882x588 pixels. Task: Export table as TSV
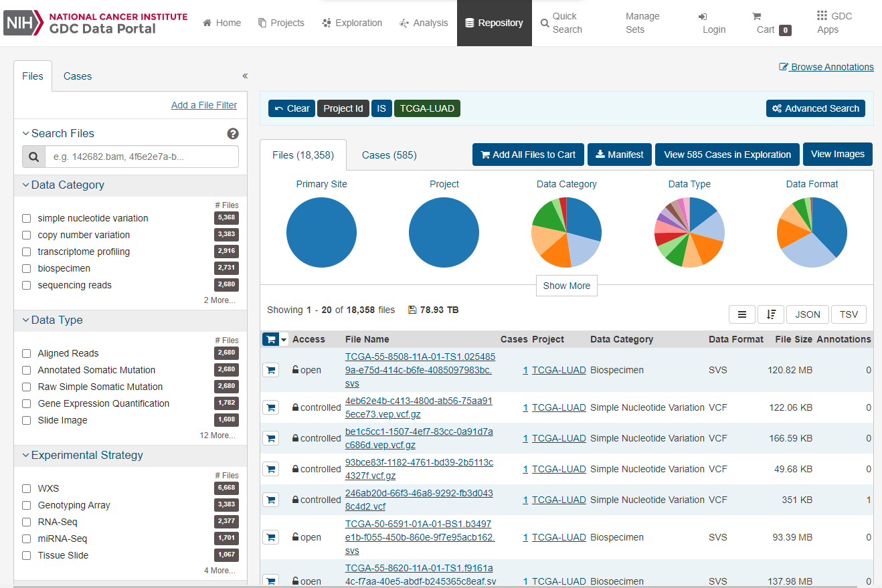pos(849,314)
